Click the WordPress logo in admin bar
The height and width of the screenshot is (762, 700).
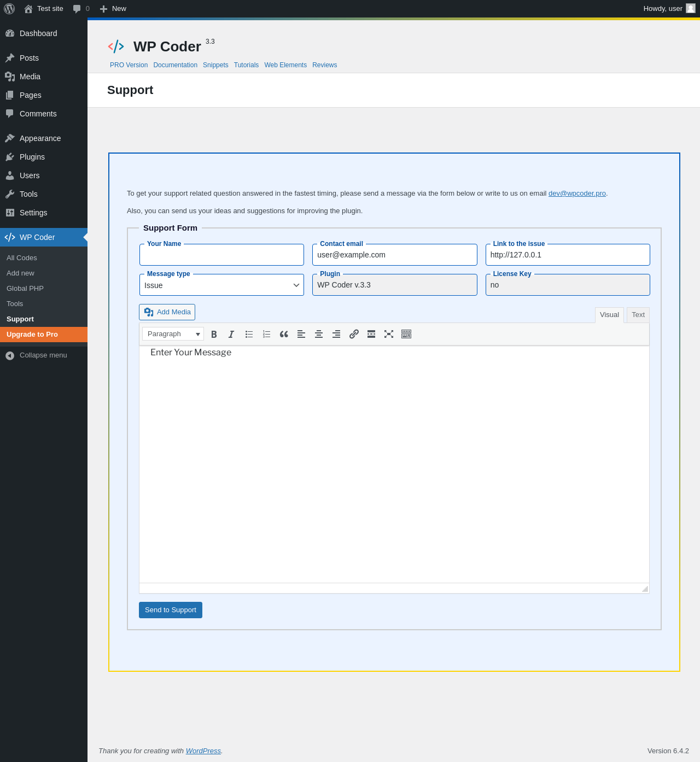[x=9, y=9]
